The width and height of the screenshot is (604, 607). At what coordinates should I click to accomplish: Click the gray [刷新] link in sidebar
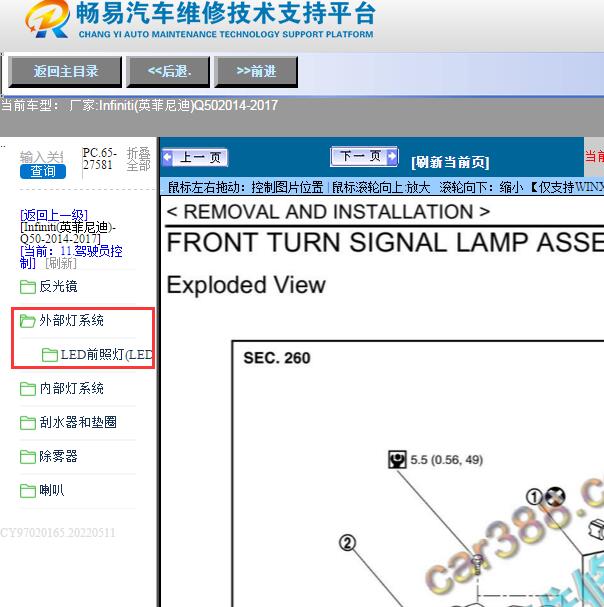click(61, 264)
